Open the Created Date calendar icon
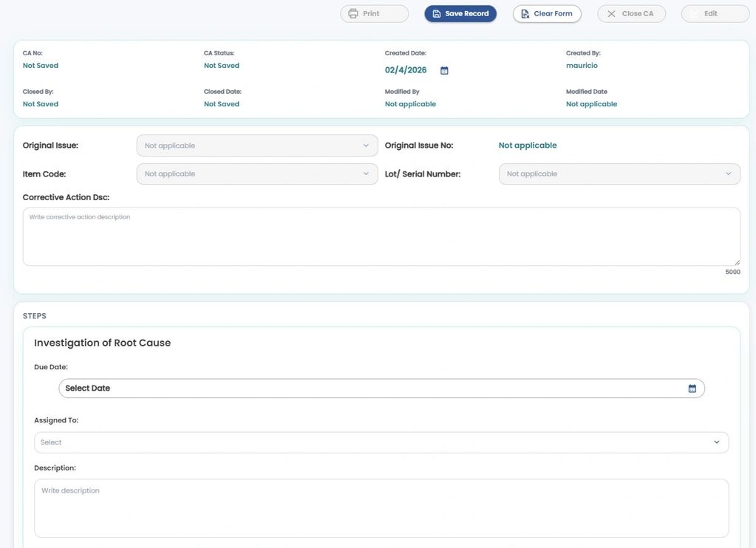 [x=444, y=71]
